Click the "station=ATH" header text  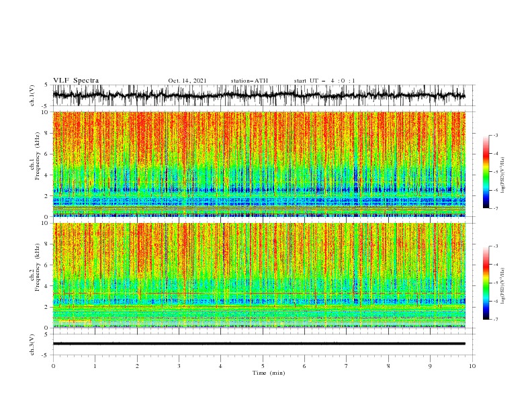[x=249, y=81]
